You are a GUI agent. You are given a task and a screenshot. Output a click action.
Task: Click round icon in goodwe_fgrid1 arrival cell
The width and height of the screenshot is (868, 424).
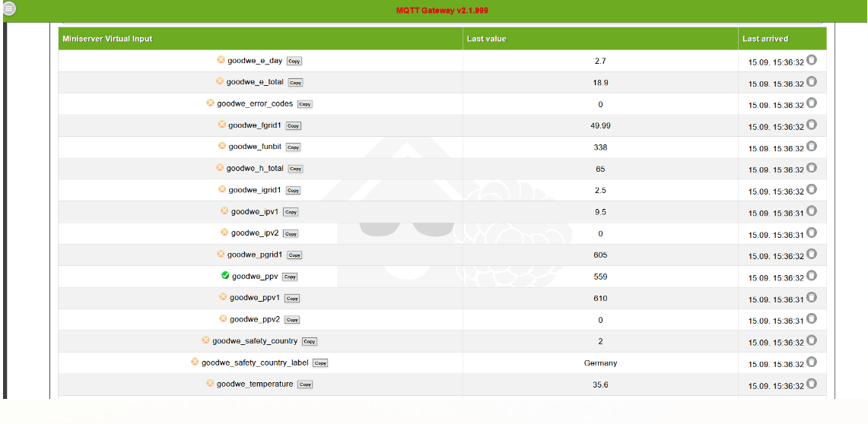812,125
